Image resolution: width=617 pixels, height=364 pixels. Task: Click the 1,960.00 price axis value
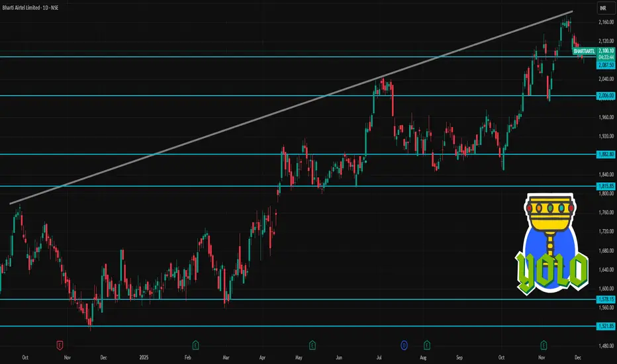click(x=606, y=117)
